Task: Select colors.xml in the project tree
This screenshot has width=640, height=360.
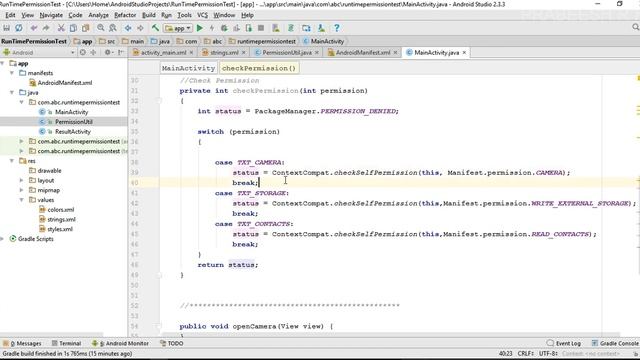Action: click(x=61, y=210)
